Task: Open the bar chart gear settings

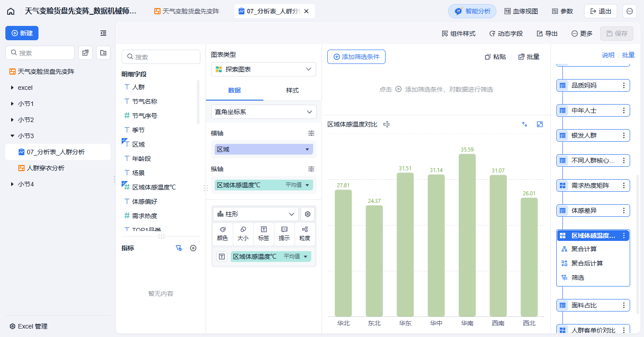Action: click(x=308, y=214)
